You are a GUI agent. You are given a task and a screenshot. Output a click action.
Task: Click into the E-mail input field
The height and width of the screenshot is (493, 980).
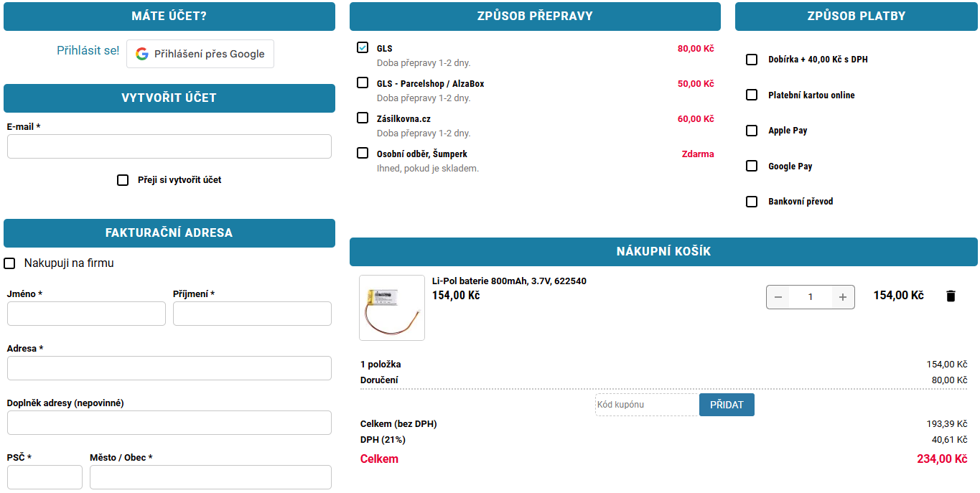pos(169,146)
